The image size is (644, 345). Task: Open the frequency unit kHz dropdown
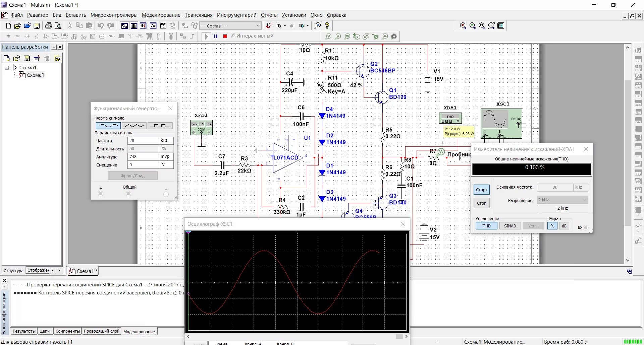166,141
